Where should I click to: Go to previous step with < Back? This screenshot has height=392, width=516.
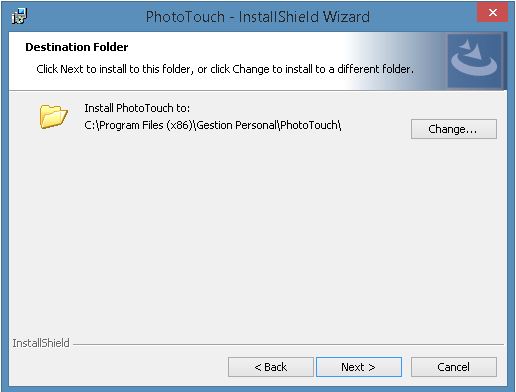pyautogui.click(x=271, y=367)
